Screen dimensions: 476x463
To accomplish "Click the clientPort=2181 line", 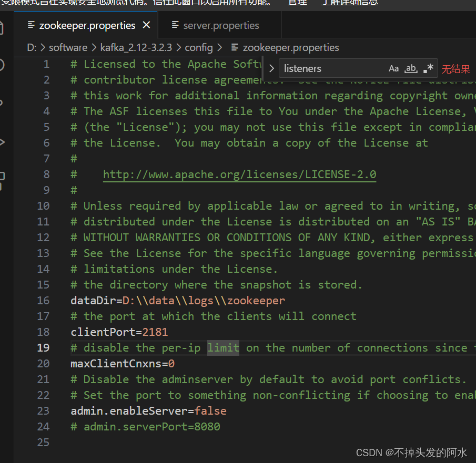I will 119,332.
